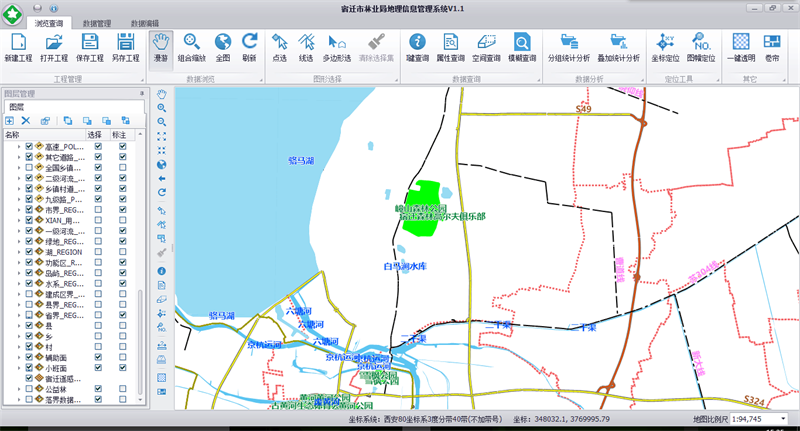This screenshot has height=431, width=800.
Task: Choose 另存工程 to save as
Action: (x=126, y=42)
